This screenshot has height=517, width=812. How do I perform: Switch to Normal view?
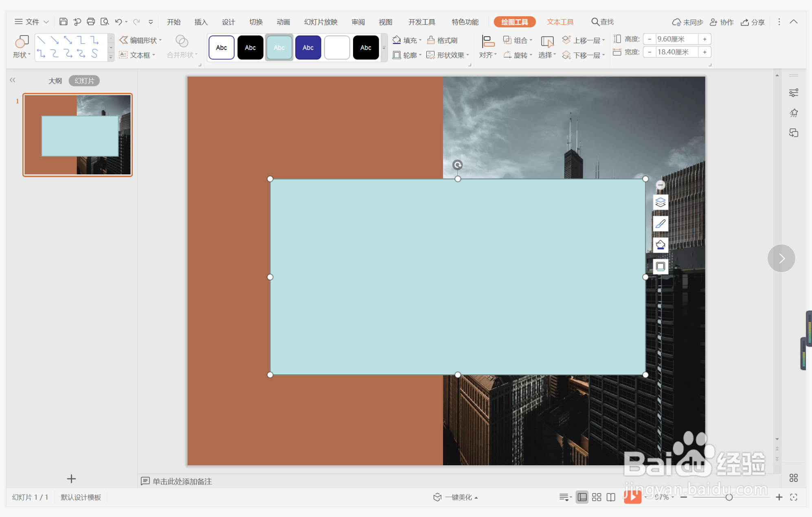(x=582, y=497)
